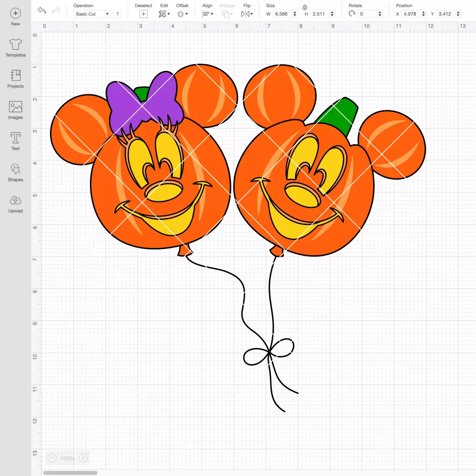Expand the Align options
The image size is (476, 476).
tap(208, 14)
